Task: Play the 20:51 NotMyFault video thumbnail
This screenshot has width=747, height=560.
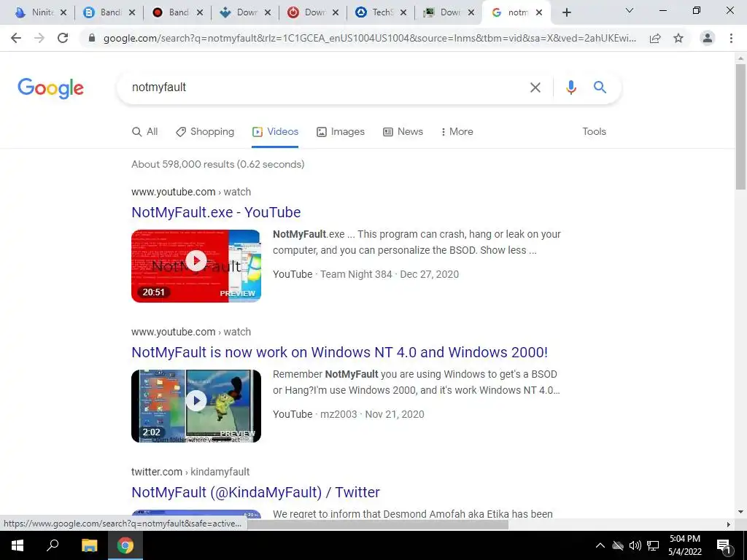Action: pos(196,265)
